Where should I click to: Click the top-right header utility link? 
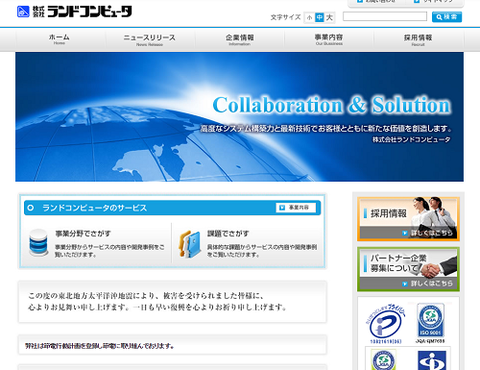[x=434, y=2]
